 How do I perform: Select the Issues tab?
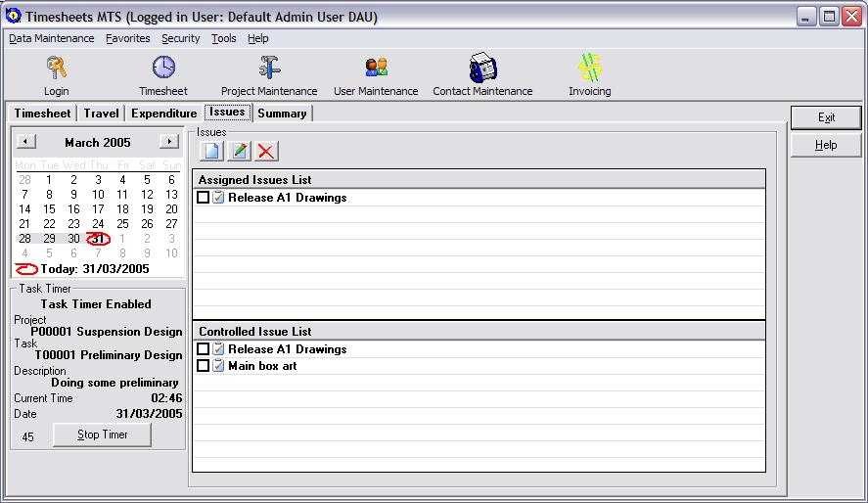227,112
